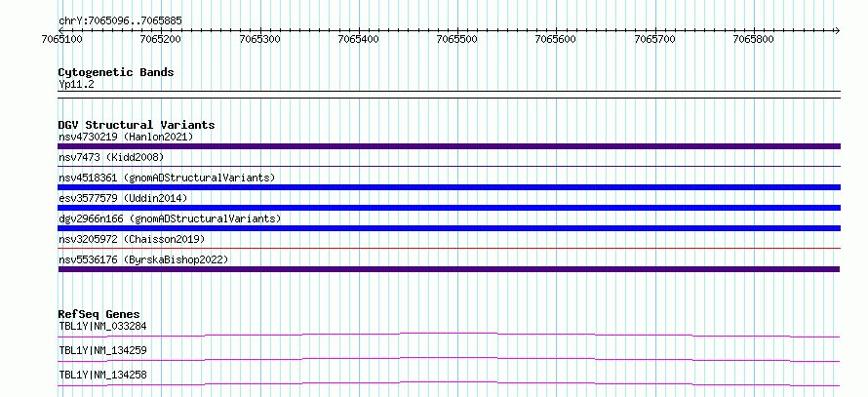This screenshot has height=397, width=868.
Task: Click the Yp11.2 cytogenetic band bar
Action: point(449,95)
